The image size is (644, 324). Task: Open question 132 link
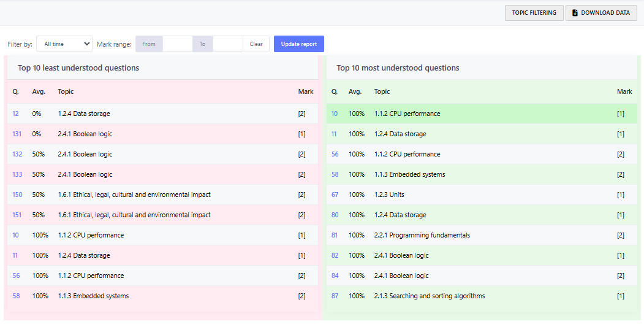[17, 154]
